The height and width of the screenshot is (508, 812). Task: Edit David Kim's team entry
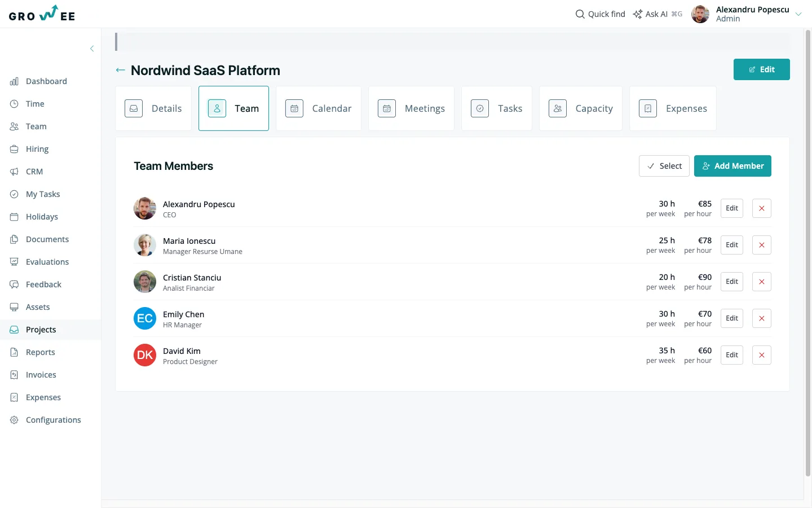[x=732, y=355]
